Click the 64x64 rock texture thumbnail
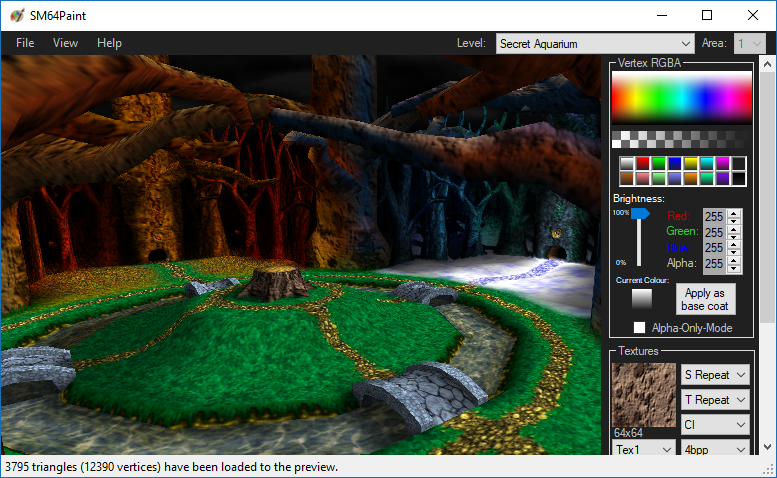Image resolution: width=777 pixels, height=478 pixels. tap(644, 395)
